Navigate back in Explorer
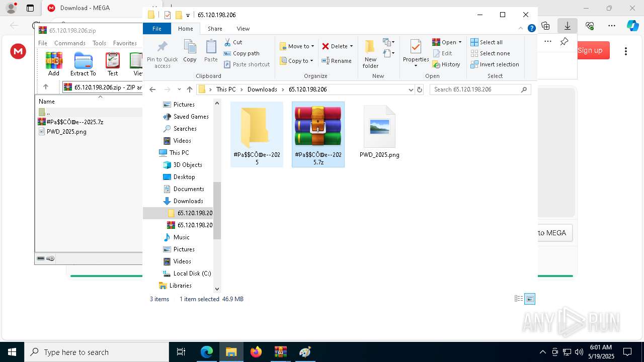The height and width of the screenshot is (362, 644). pos(152,89)
